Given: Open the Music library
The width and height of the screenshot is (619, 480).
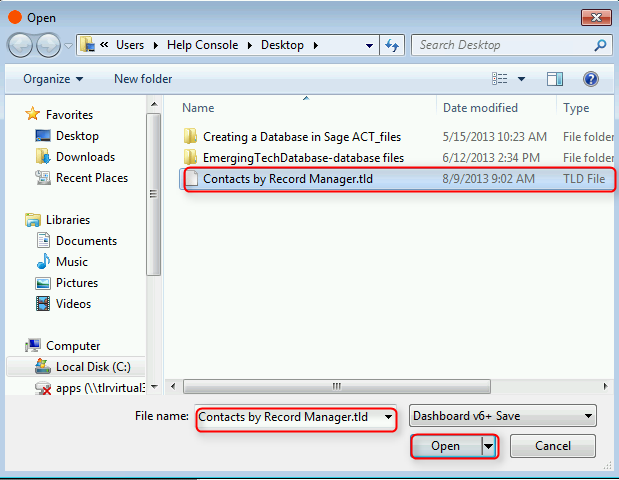Looking at the screenshot, I should 72,262.
